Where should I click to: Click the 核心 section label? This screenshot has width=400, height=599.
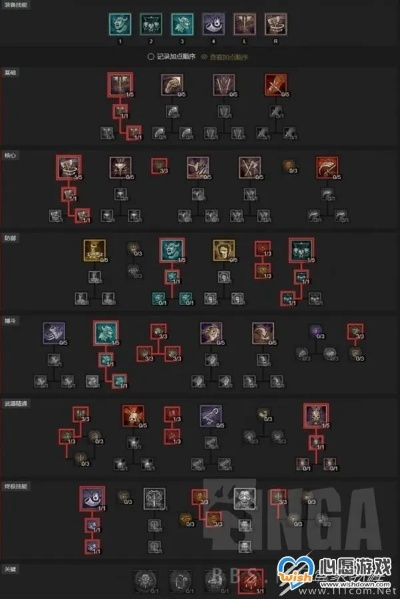point(10,155)
